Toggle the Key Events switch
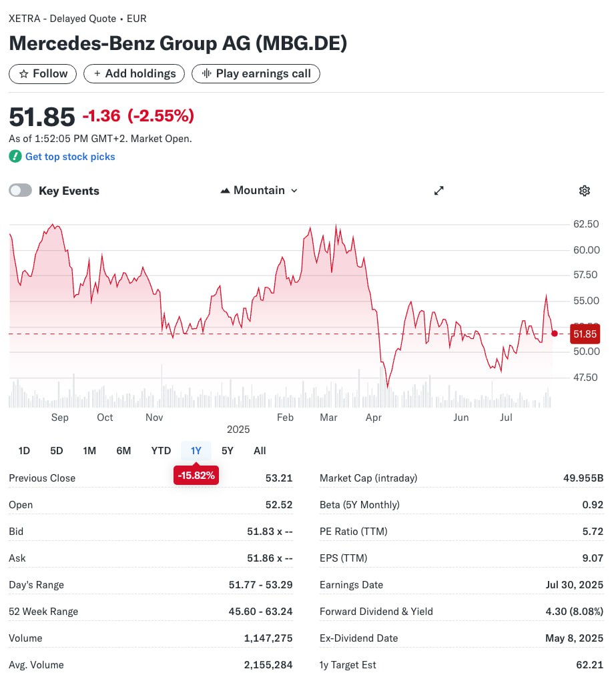 click(x=20, y=191)
